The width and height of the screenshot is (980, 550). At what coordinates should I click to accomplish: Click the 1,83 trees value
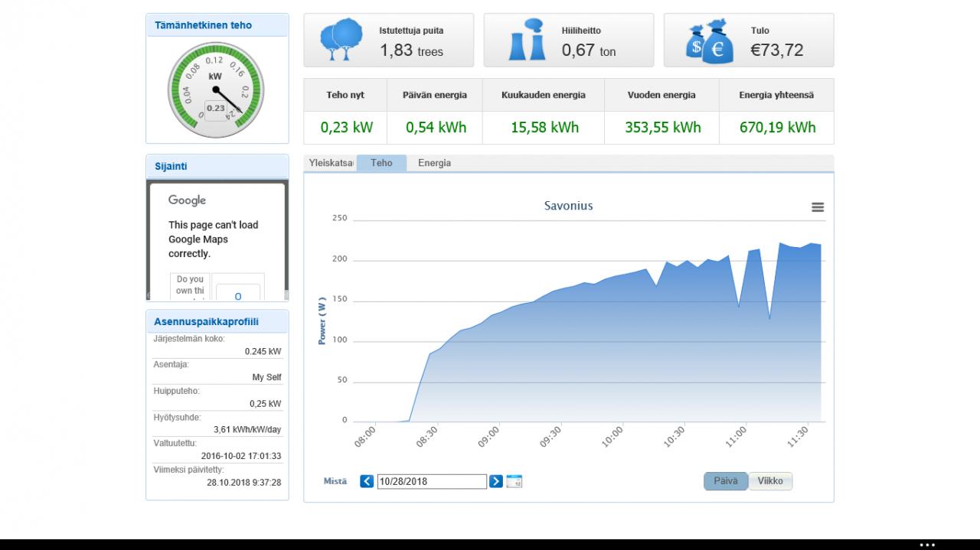pos(412,50)
